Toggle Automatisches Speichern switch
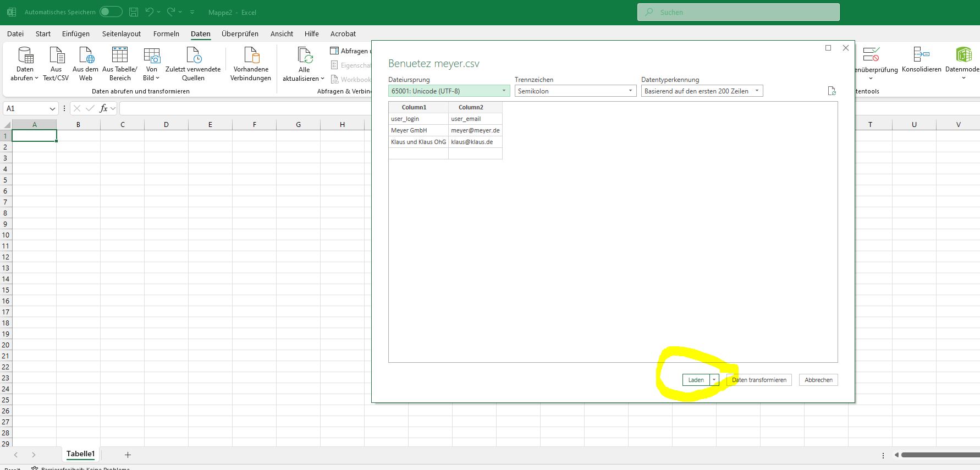The width and height of the screenshot is (980, 470). 111,12
